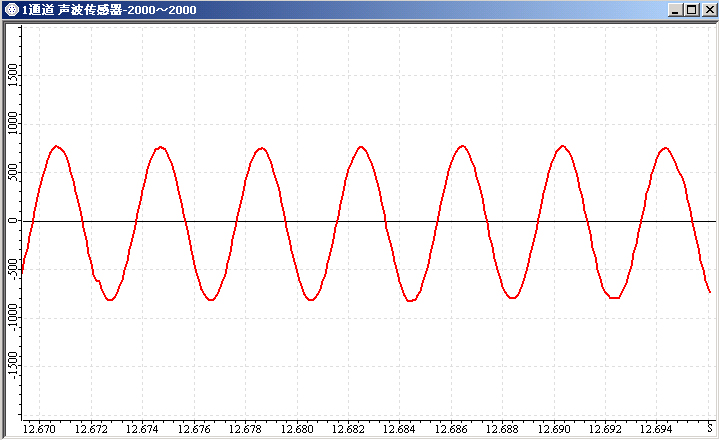Click the waveform trough just before 12.684

pos(411,300)
